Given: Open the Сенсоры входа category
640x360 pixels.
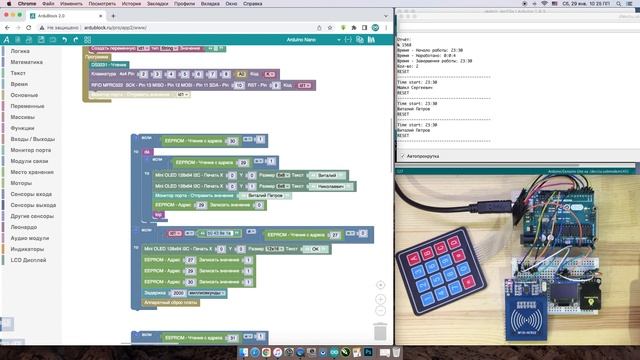Looking at the screenshot, I should (31, 194).
